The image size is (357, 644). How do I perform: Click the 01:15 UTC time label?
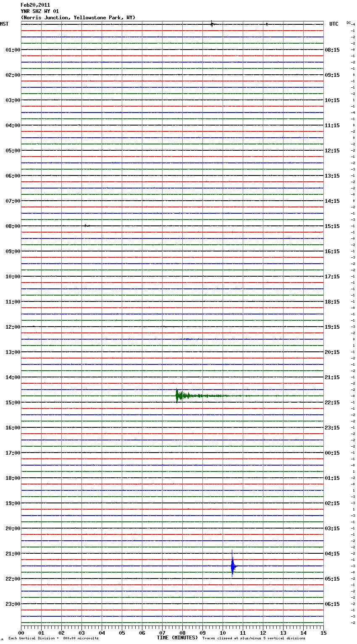click(x=332, y=478)
